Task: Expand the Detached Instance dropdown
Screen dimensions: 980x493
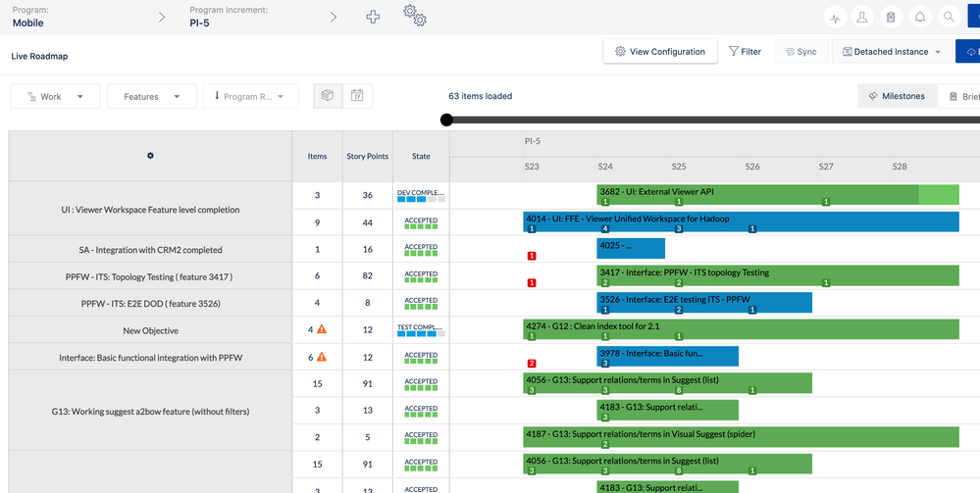Action: pos(892,52)
